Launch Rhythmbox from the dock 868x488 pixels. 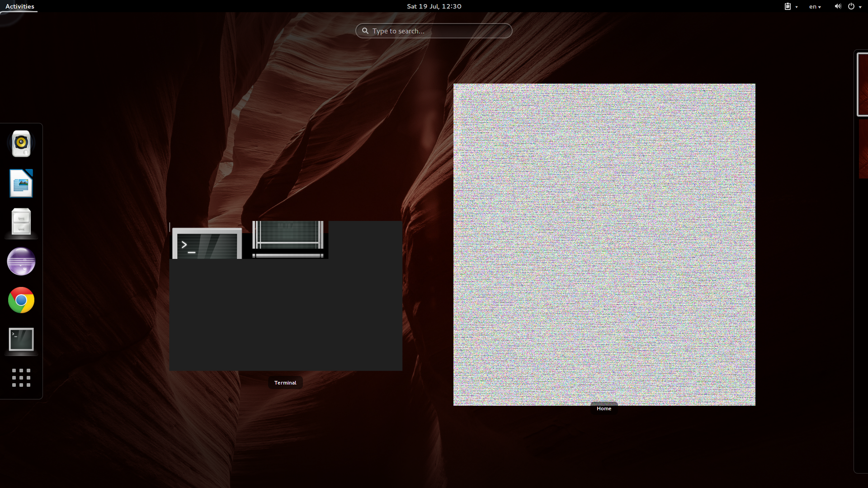click(21, 144)
